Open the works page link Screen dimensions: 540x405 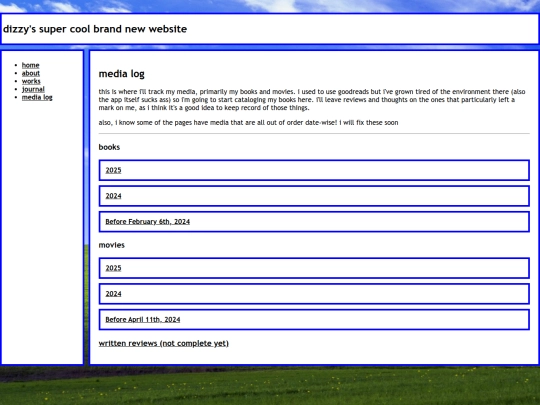(31, 81)
